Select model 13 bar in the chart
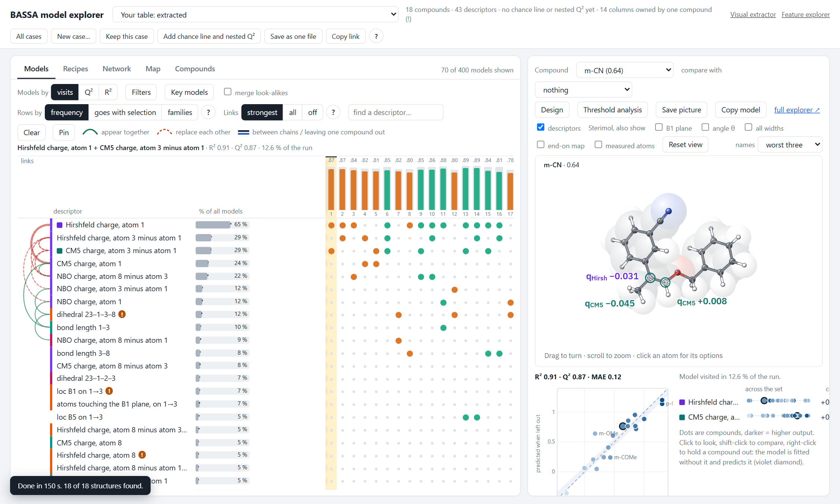This screenshot has width=840, height=504. [466, 189]
